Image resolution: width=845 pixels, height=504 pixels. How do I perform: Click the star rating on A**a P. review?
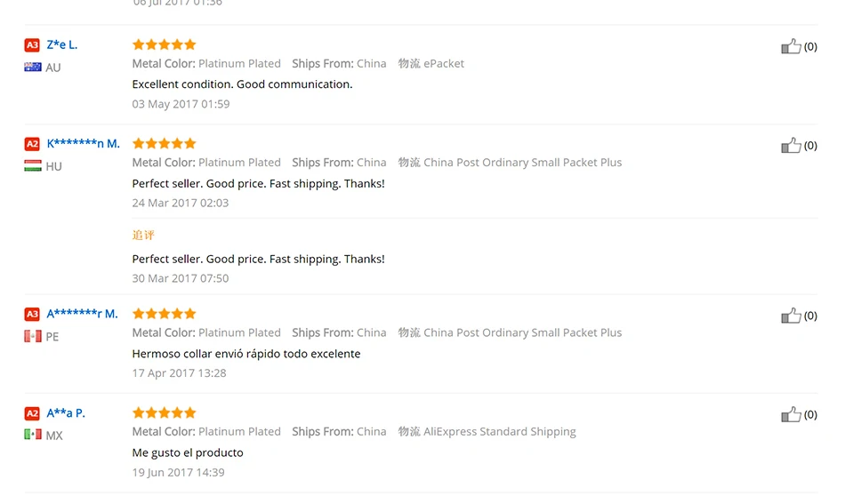pos(164,412)
